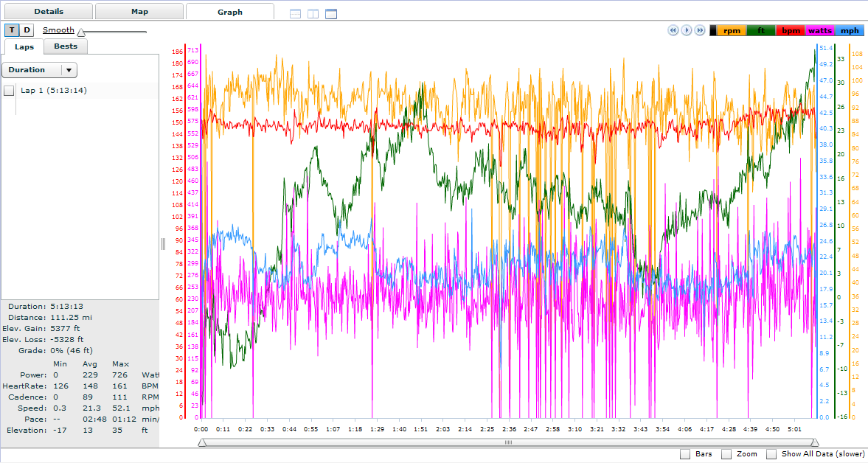This screenshot has width=868, height=463.
Task: Open the Details tab
Action: pos(49,12)
